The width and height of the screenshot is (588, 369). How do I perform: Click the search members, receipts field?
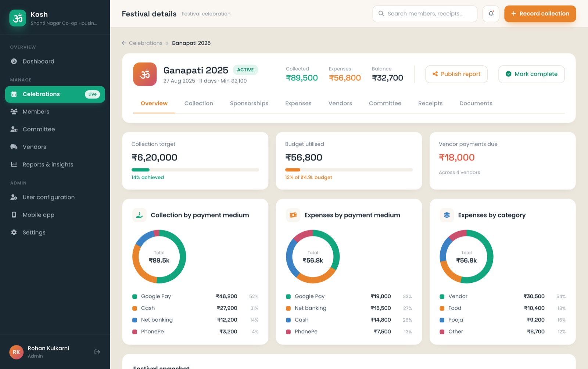(425, 14)
